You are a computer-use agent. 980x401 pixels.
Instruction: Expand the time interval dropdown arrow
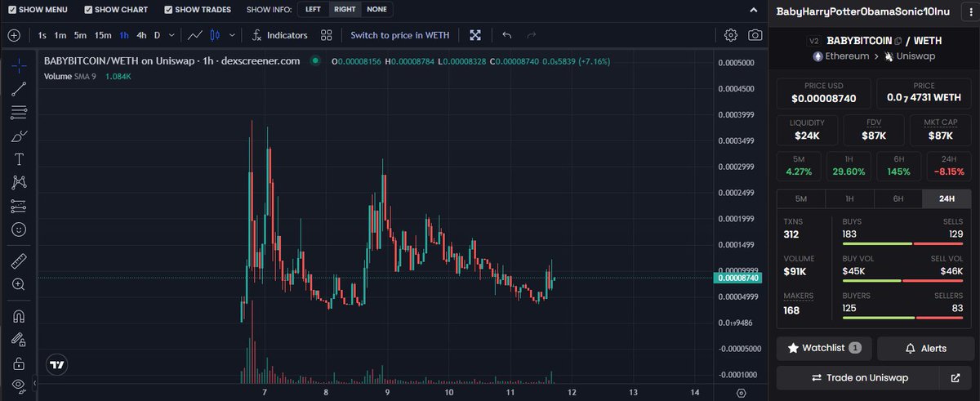[171, 35]
